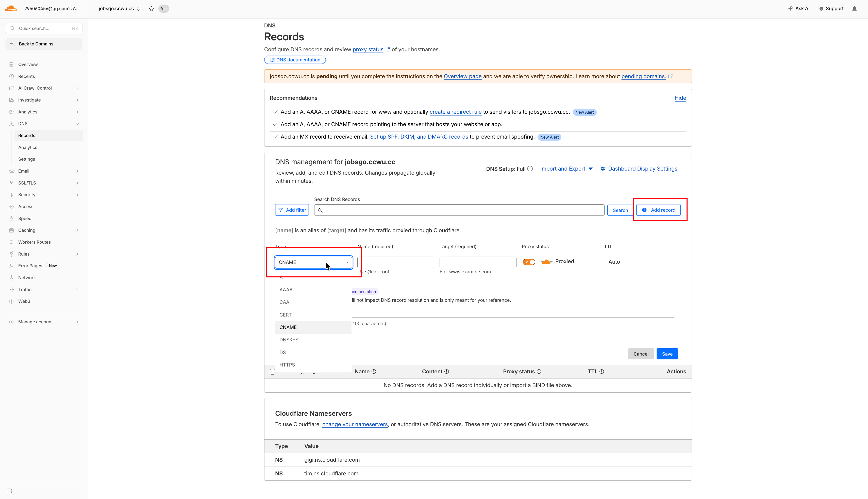Focus the Name (required) input field
868x499 pixels.
396,262
